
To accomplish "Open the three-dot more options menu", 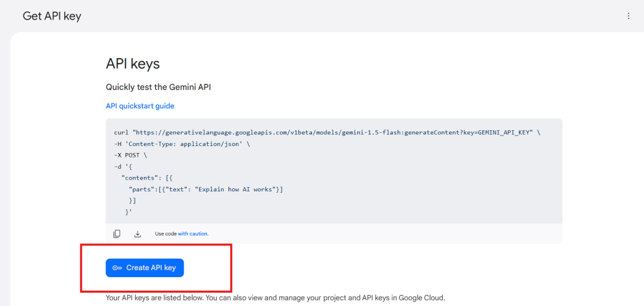I will pyautogui.click(x=628, y=16).
